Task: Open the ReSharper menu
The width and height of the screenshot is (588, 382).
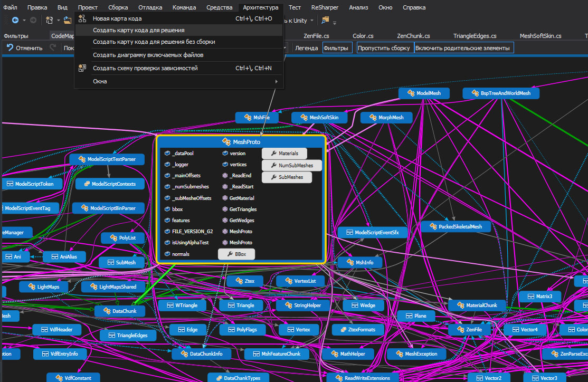Action: (x=325, y=7)
